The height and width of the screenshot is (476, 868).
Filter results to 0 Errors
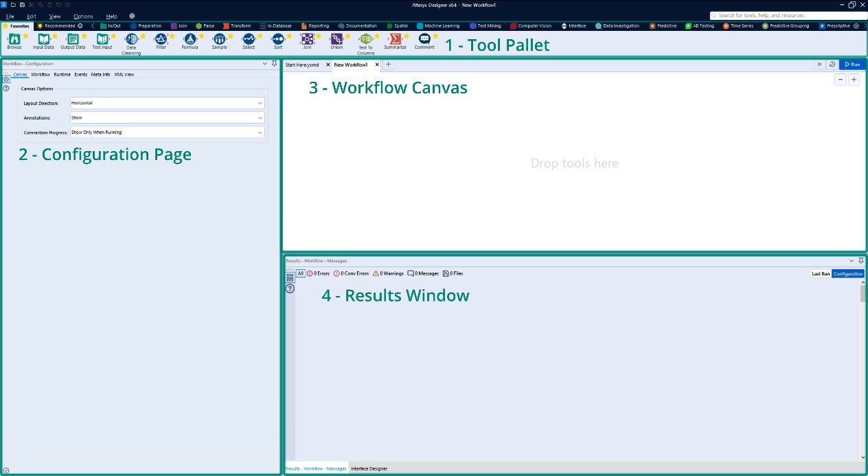coord(318,273)
